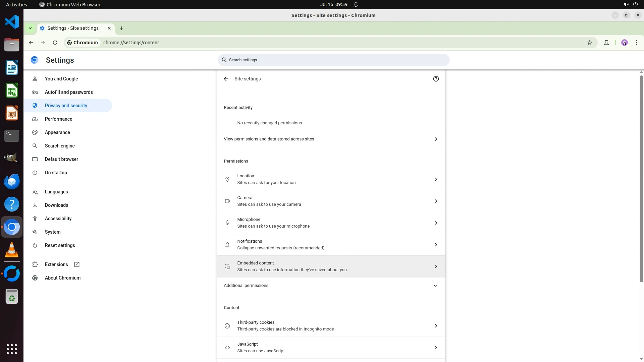Open the Chrome Labs flask icon
644x362 pixels.
(606, 43)
